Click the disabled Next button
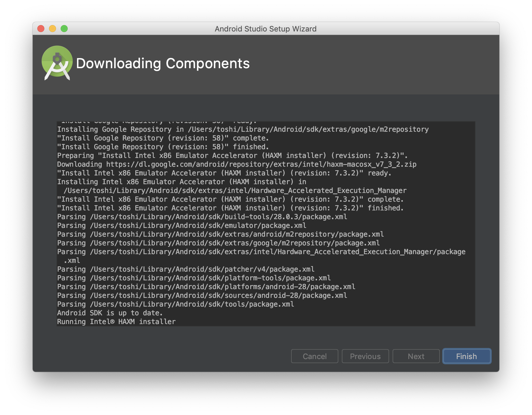 pyautogui.click(x=416, y=356)
